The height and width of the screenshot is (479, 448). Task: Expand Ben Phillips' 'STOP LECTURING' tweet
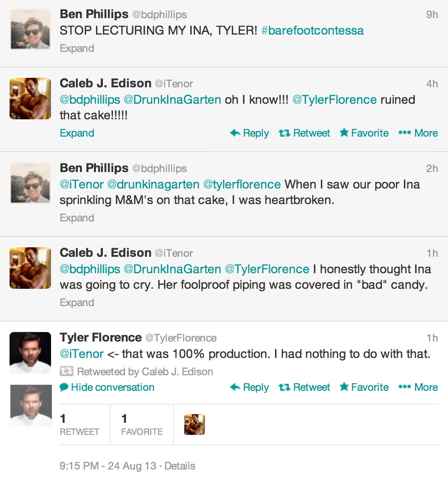pos(77,48)
